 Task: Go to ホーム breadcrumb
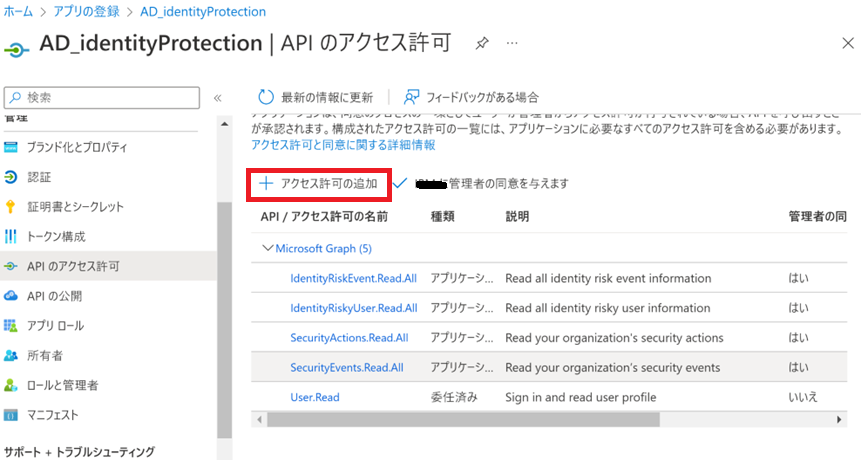coord(18,12)
